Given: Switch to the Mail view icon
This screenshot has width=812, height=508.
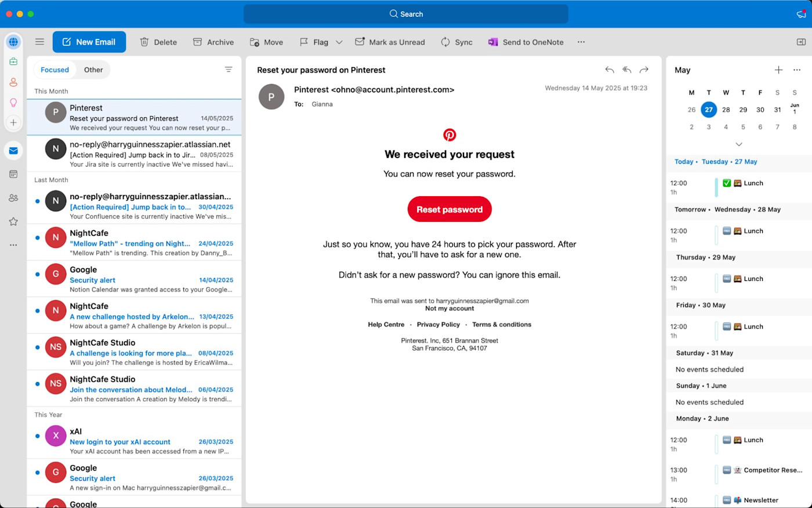Looking at the screenshot, I should pos(13,151).
